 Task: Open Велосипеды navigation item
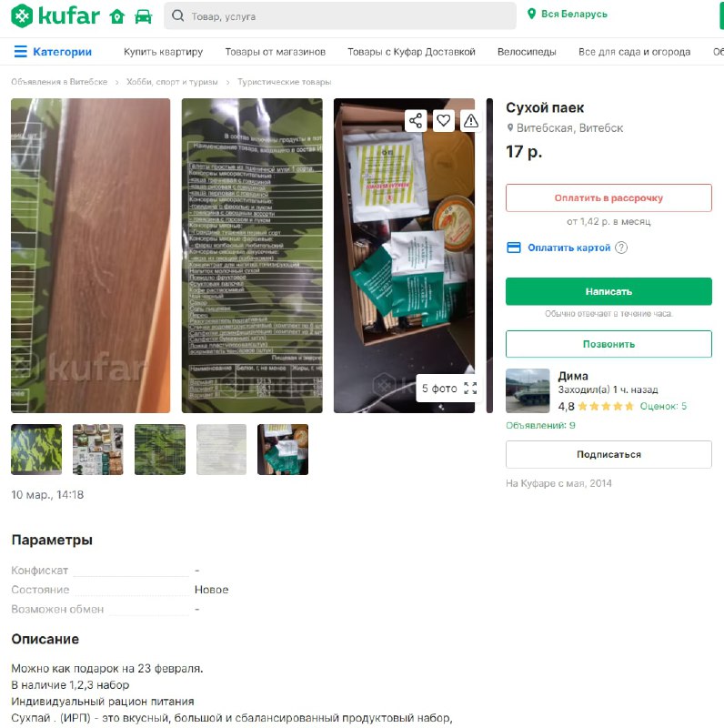[x=527, y=52]
